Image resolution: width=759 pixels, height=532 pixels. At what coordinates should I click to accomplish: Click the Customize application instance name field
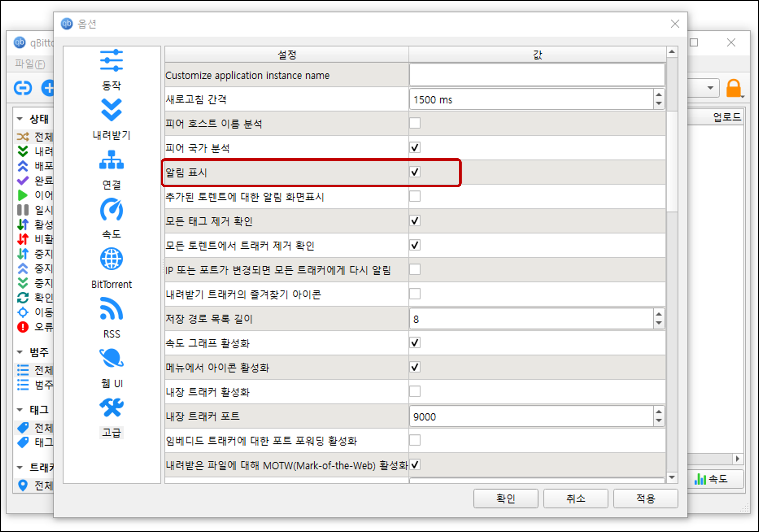(x=537, y=75)
